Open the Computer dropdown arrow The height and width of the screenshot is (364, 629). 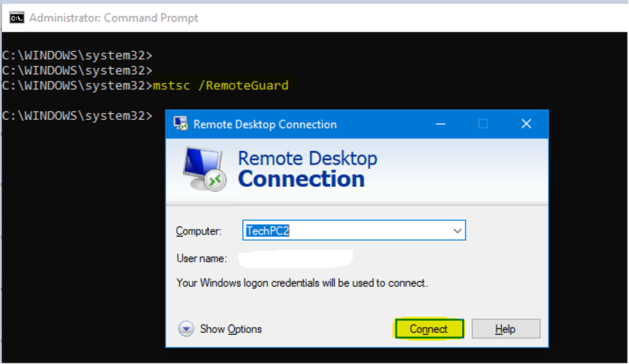point(457,230)
